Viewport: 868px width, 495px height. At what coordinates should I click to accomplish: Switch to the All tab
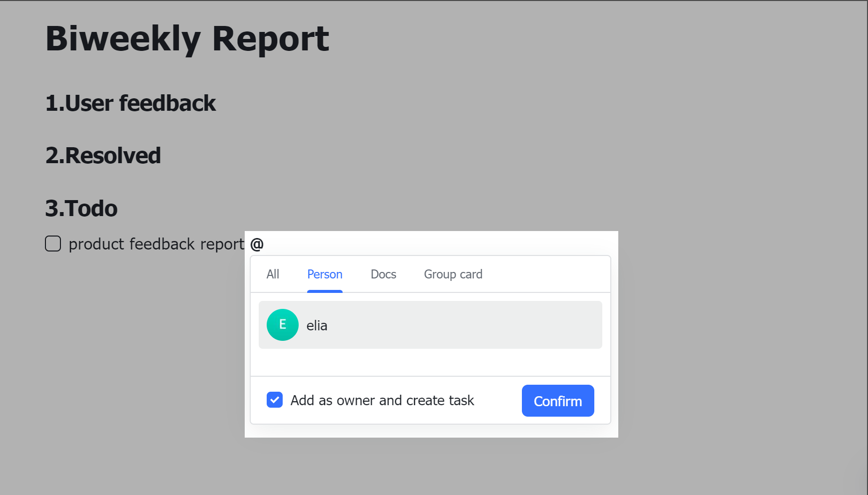(273, 274)
